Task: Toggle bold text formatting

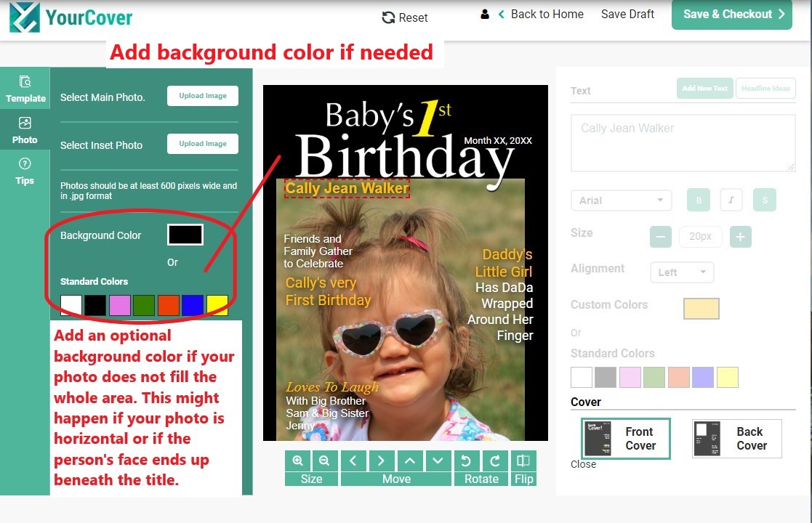Action: 698,200
